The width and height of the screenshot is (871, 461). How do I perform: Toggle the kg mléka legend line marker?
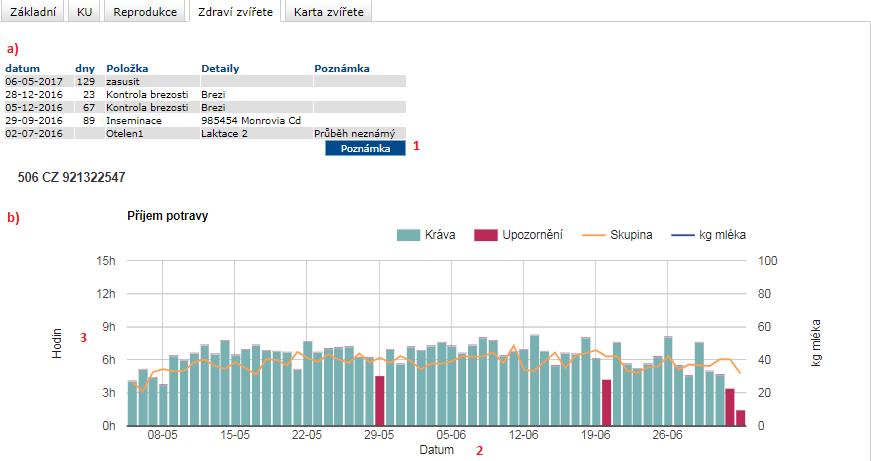pos(683,235)
